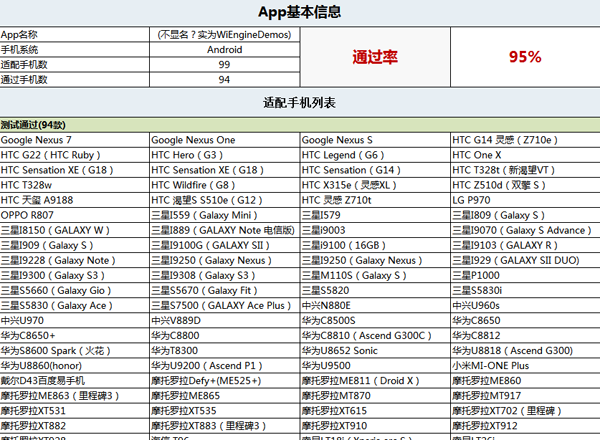This screenshot has height=440, width=600.
Task: Click the 'Google Nexus S' cell
Action: (375, 140)
